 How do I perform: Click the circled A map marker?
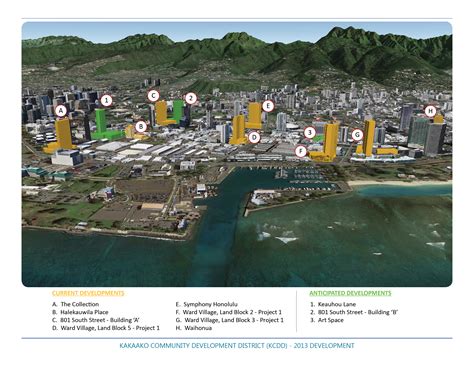coord(61,111)
